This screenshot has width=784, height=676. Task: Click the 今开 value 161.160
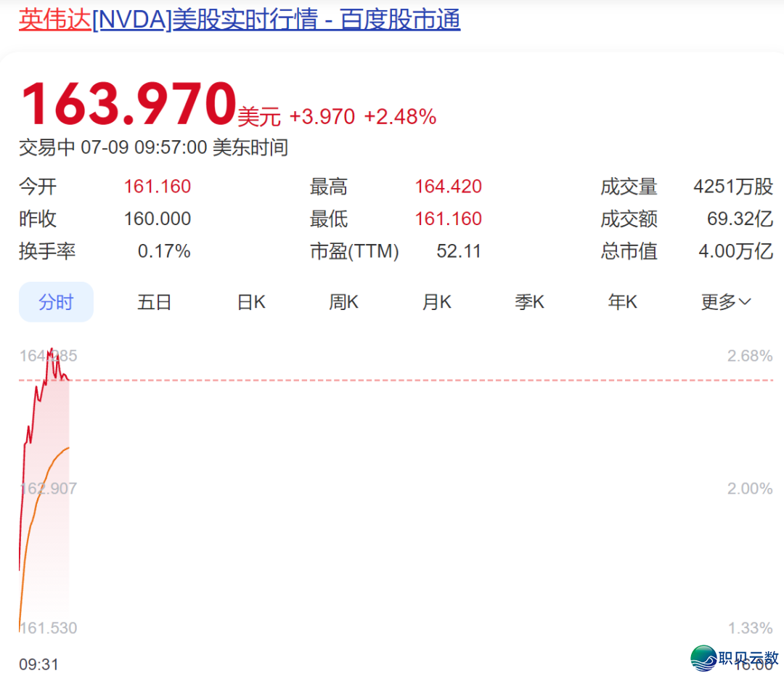(157, 187)
